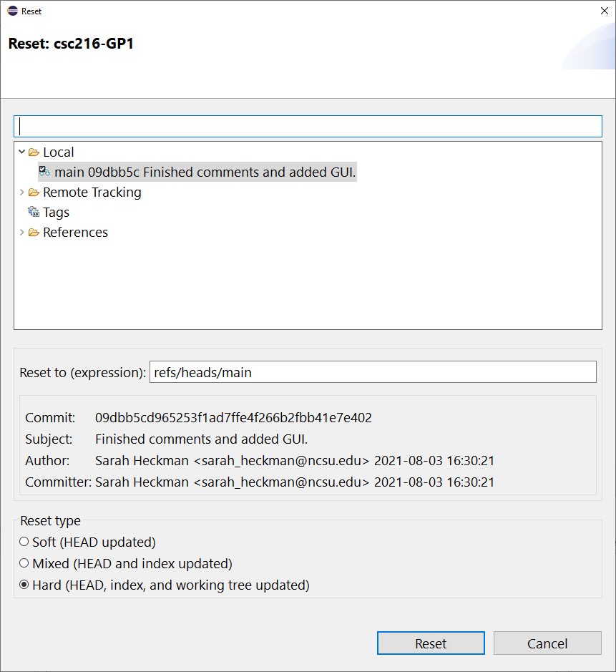Viewport: 616px width, 672px height.
Task: Click the Reset to expression field
Action: [x=372, y=371]
